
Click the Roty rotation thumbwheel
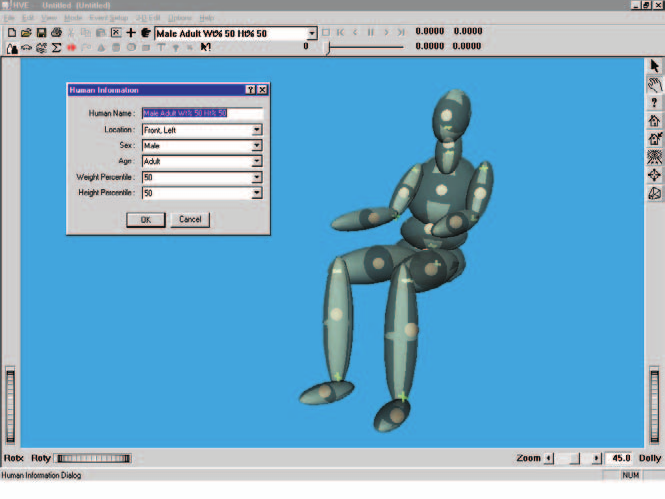pyautogui.click(x=93, y=458)
